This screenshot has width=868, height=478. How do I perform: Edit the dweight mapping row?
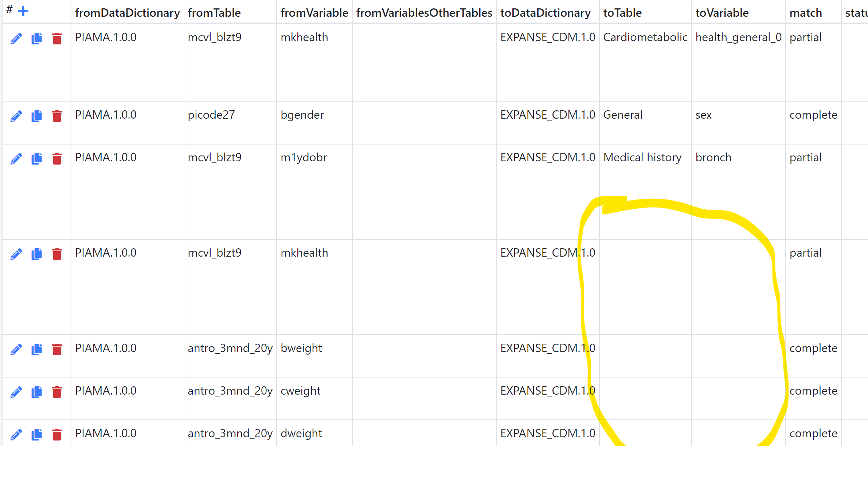pos(16,435)
